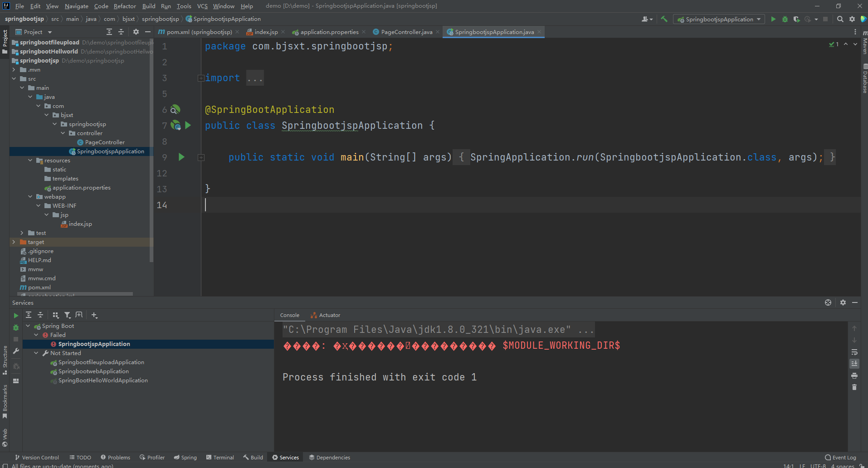Toggle the Structure tool window sidebar button
The width and height of the screenshot is (868, 468).
click(x=5, y=361)
